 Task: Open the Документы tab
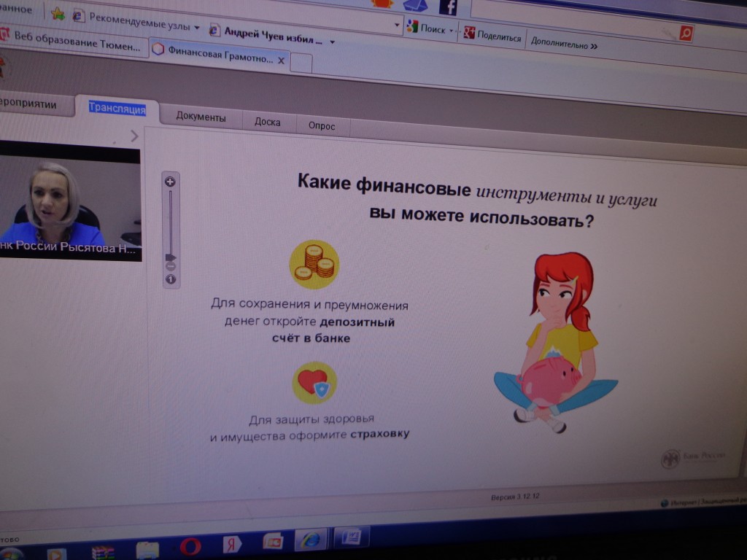coord(201,117)
